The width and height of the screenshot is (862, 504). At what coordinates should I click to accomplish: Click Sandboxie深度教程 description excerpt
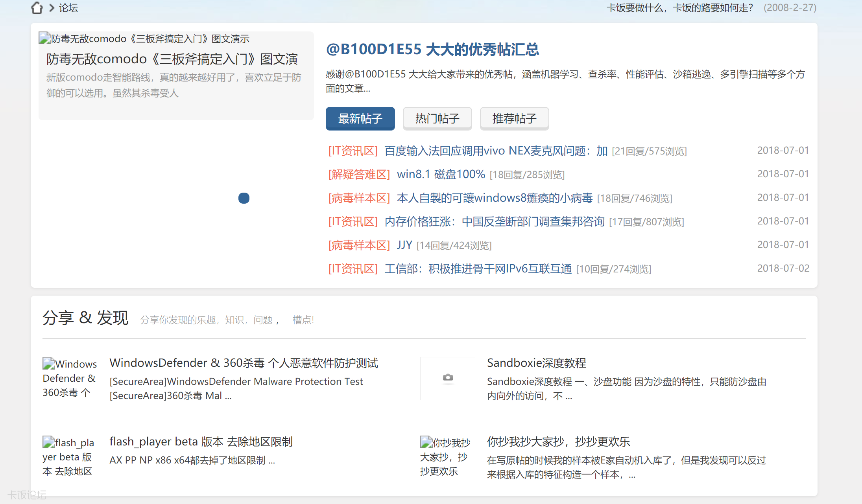pos(627,389)
